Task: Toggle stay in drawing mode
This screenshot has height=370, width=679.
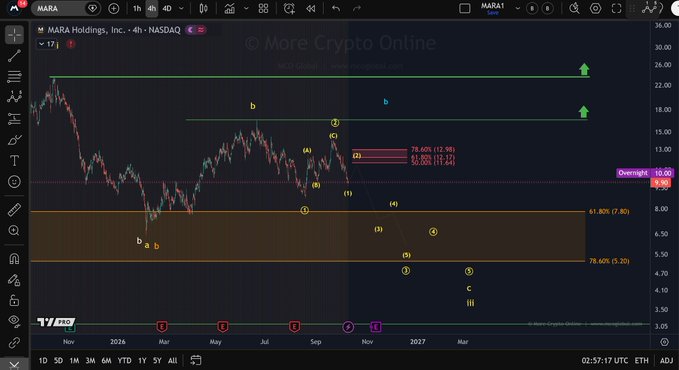Action: pyautogui.click(x=14, y=279)
